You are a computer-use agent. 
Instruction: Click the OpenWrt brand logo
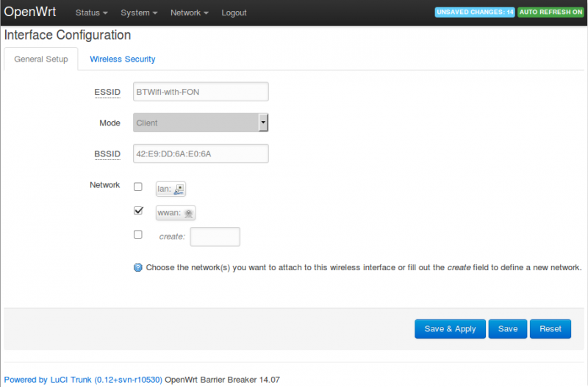[x=30, y=12]
